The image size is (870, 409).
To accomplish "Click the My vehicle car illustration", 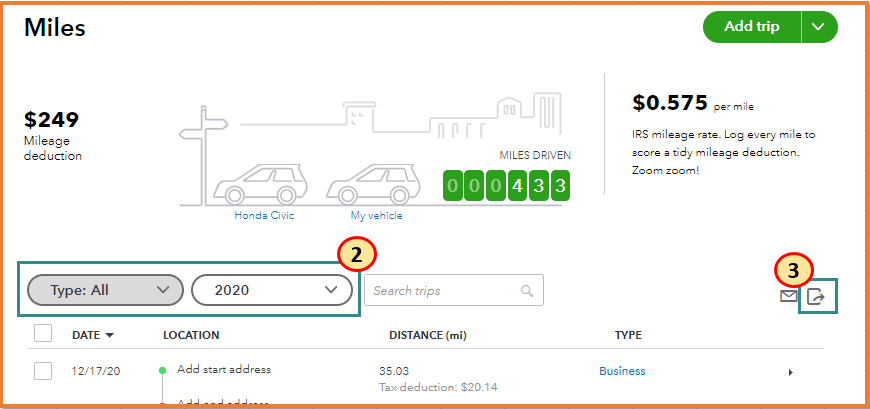I will pyautogui.click(x=371, y=184).
